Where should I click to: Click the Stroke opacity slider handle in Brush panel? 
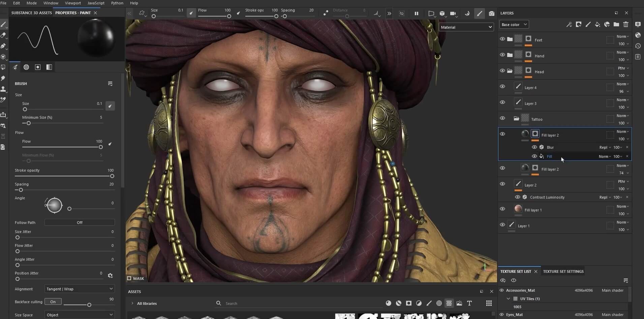click(112, 176)
